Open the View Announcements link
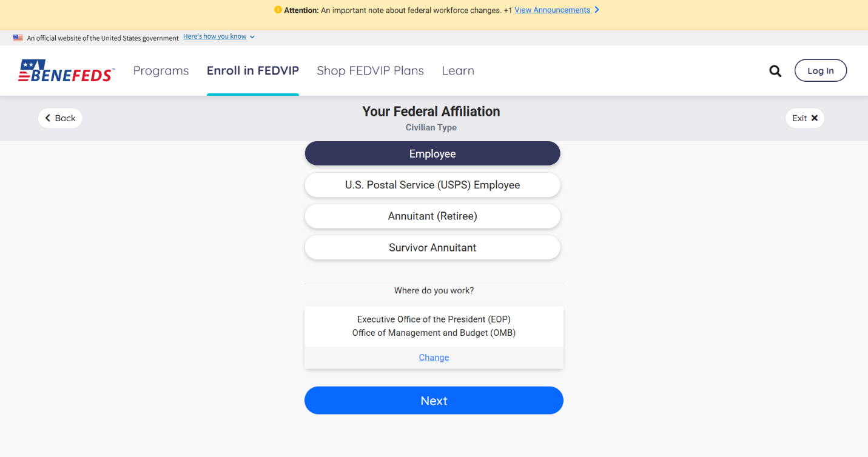868x457 pixels. pyautogui.click(x=552, y=10)
